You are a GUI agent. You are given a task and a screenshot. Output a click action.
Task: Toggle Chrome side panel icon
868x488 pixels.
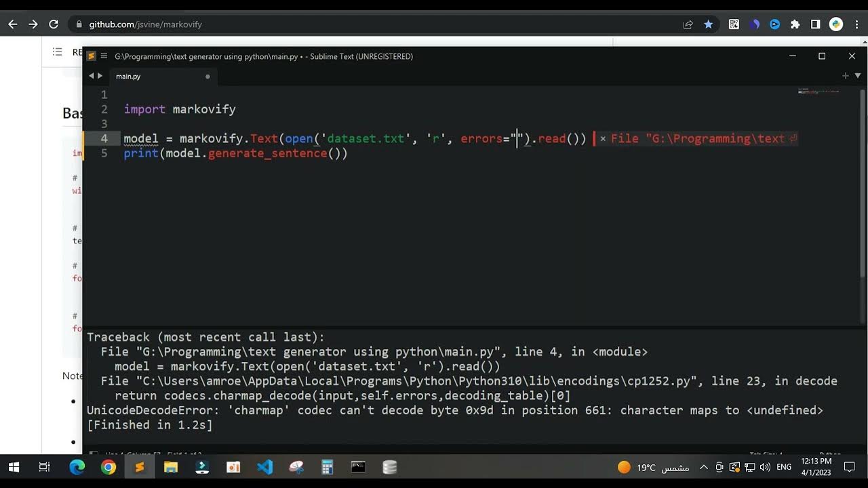pyautogui.click(x=815, y=24)
